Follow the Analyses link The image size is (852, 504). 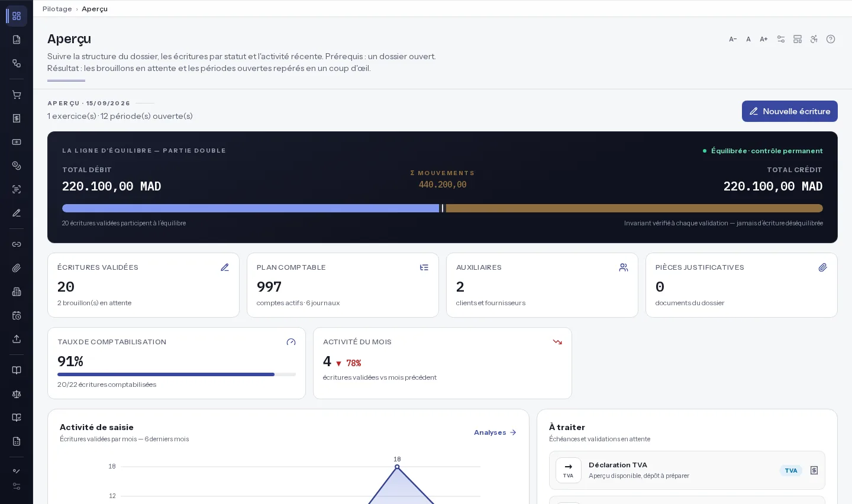[495, 432]
